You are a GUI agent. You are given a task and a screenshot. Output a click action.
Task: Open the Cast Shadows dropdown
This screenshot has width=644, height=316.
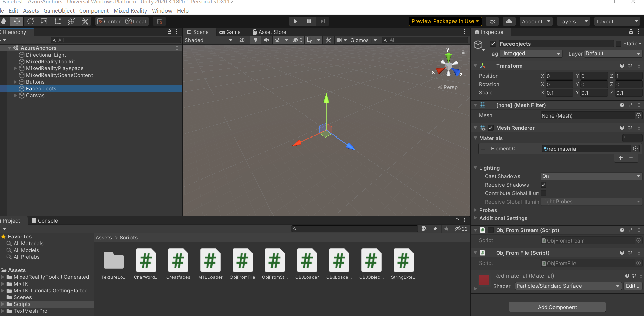click(x=591, y=176)
